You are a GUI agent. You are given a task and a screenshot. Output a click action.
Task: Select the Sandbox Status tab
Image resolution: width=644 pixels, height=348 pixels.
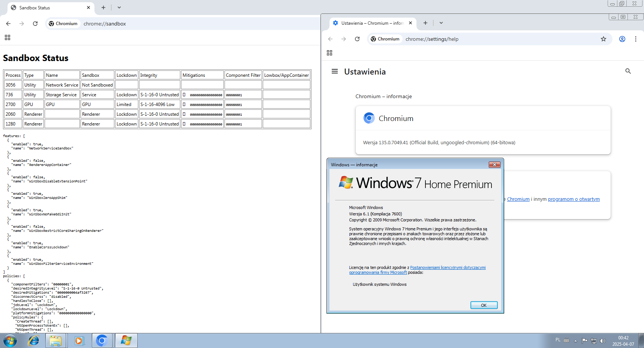(x=51, y=7)
